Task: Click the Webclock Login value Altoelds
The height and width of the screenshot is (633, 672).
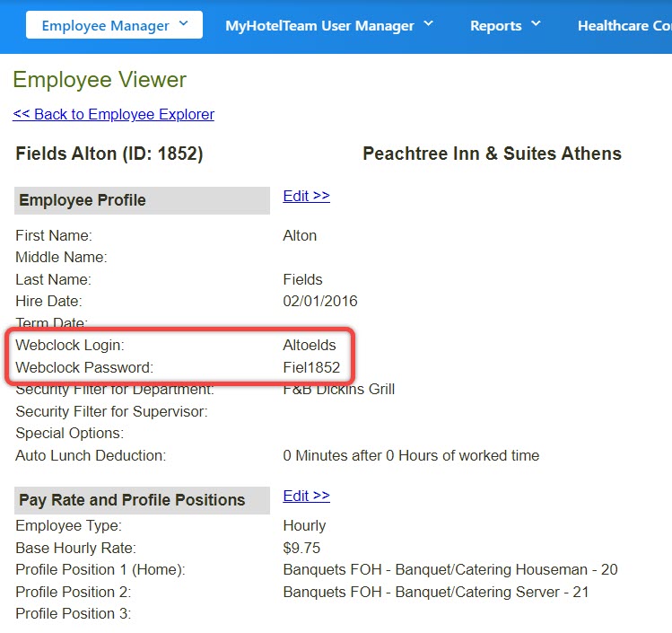Action: click(310, 345)
